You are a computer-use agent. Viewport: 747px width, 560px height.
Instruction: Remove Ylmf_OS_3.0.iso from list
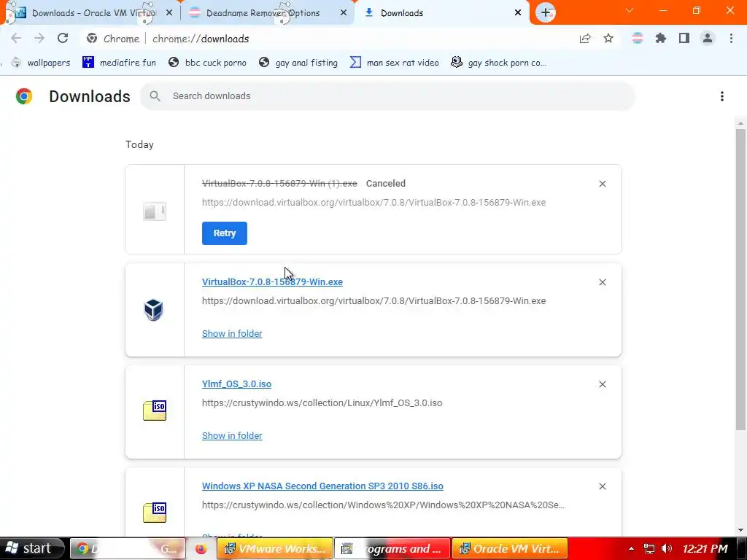tap(602, 384)
